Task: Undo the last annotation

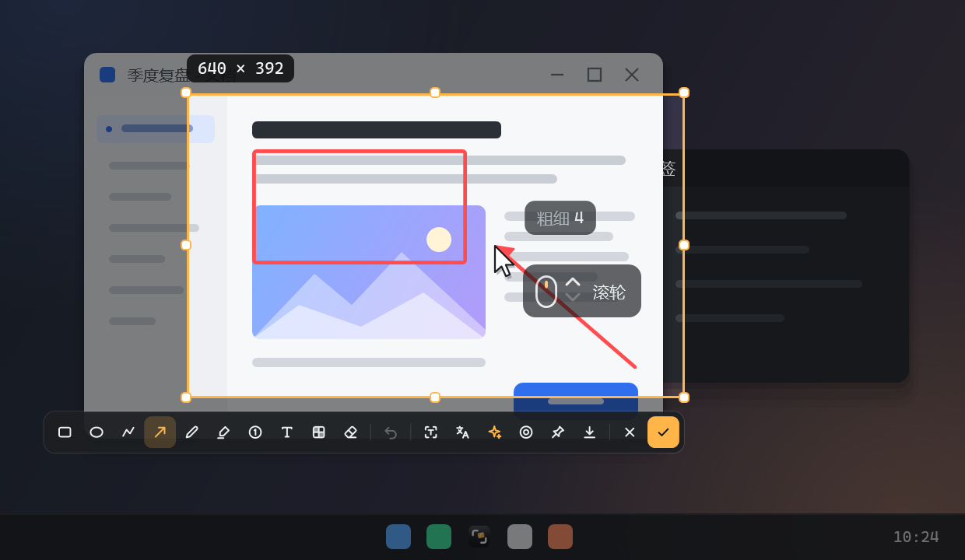Action: coord(391,432)
